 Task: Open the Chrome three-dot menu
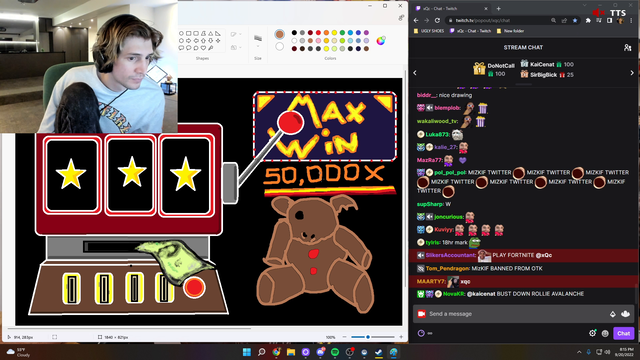coord(631,20)
